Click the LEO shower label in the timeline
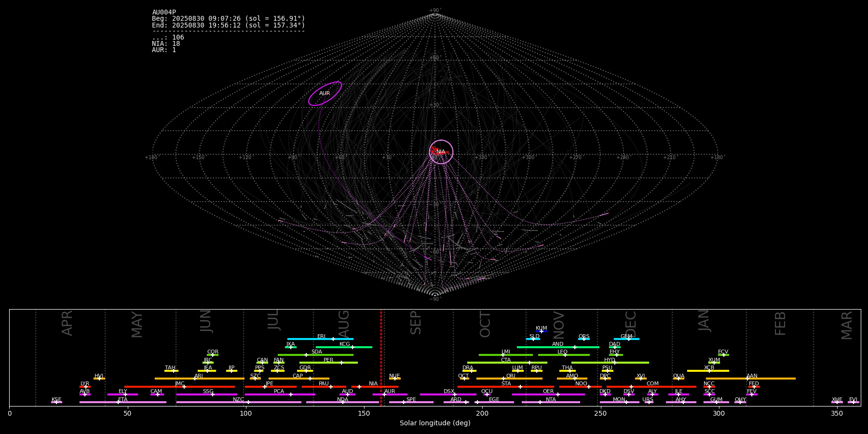This screenshot has width=868, height=434. (563, 352)
